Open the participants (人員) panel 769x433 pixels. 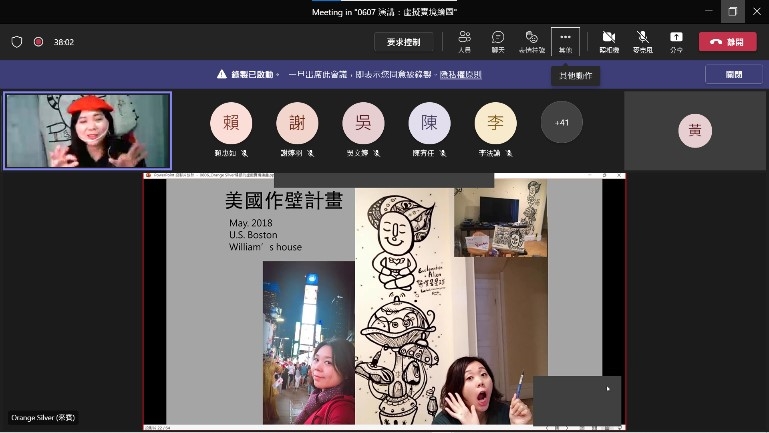(x=464, y=41)
